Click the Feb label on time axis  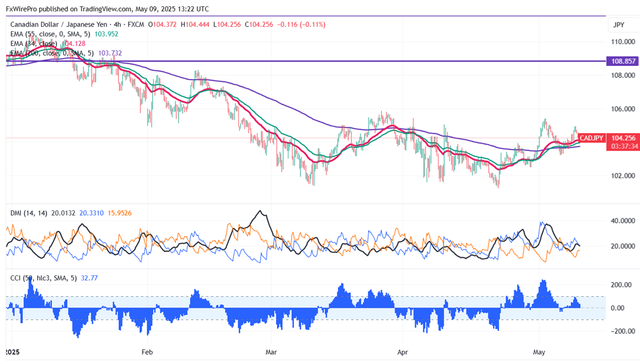point(147,352)
